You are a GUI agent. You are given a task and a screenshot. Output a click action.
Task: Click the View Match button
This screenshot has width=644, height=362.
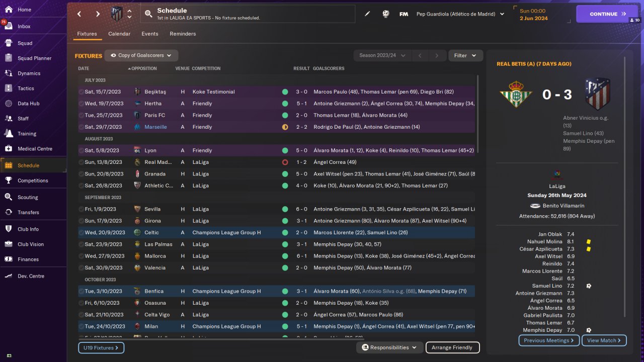[x=604, y=340]
